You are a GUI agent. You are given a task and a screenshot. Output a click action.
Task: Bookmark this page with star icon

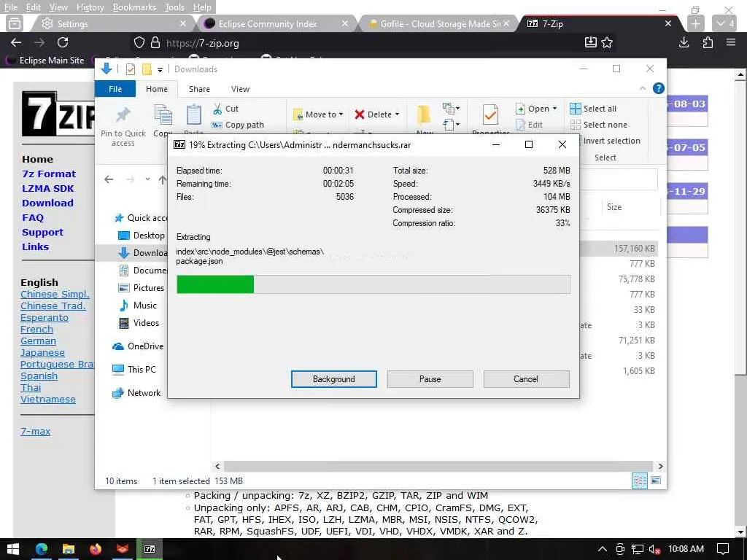(x=607, y=43)
